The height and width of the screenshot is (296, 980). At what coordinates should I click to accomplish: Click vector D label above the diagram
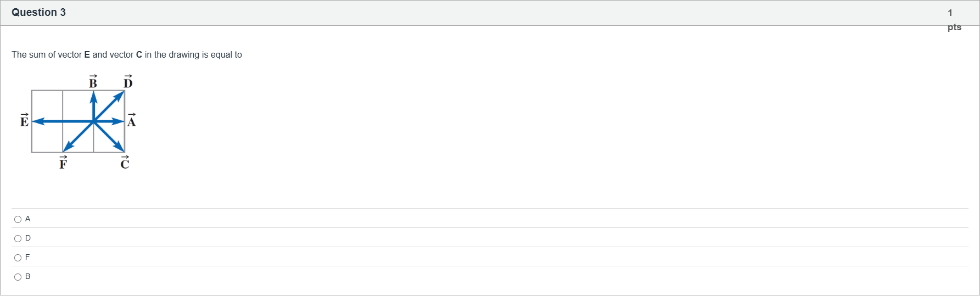[128, 82]
